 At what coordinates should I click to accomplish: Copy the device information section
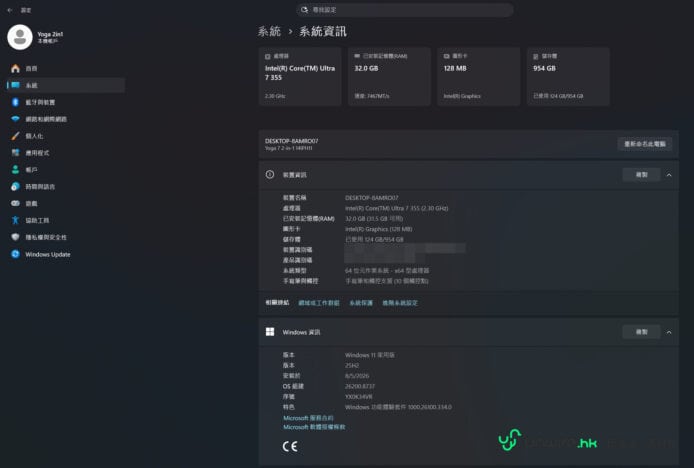(641, 175)
